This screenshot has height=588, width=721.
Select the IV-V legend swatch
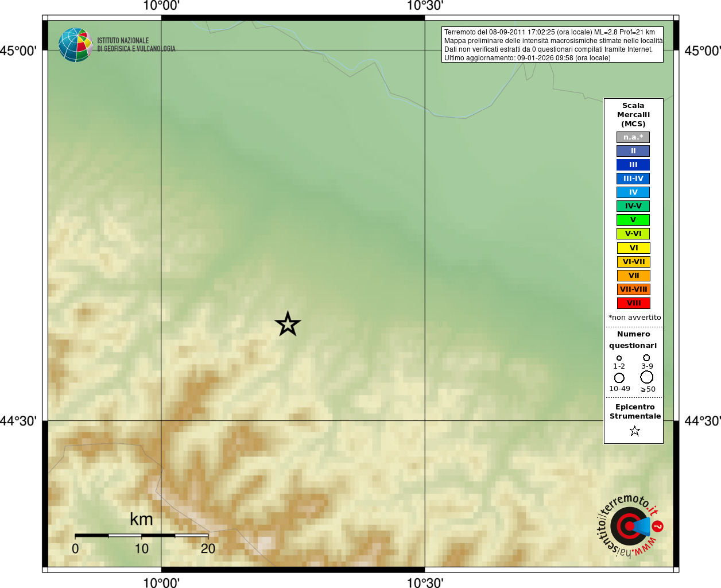pos(633,206)
